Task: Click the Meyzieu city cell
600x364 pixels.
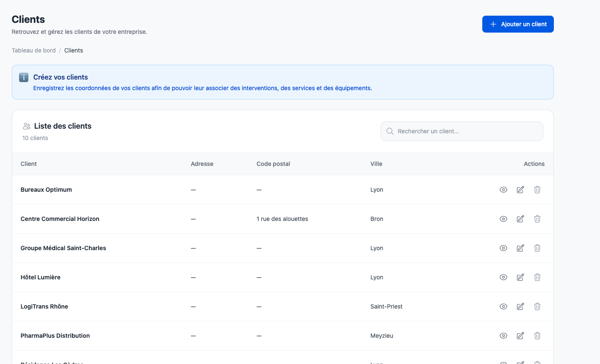Action: pyautogui.click(x=382, y=336)
